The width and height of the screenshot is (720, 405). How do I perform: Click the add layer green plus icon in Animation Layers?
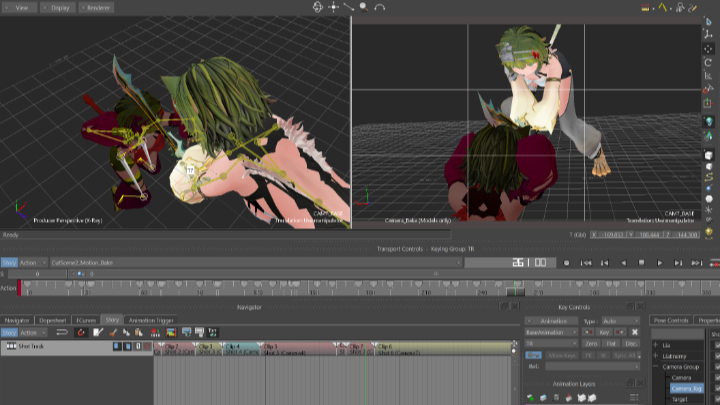click(x=530, y=397)
